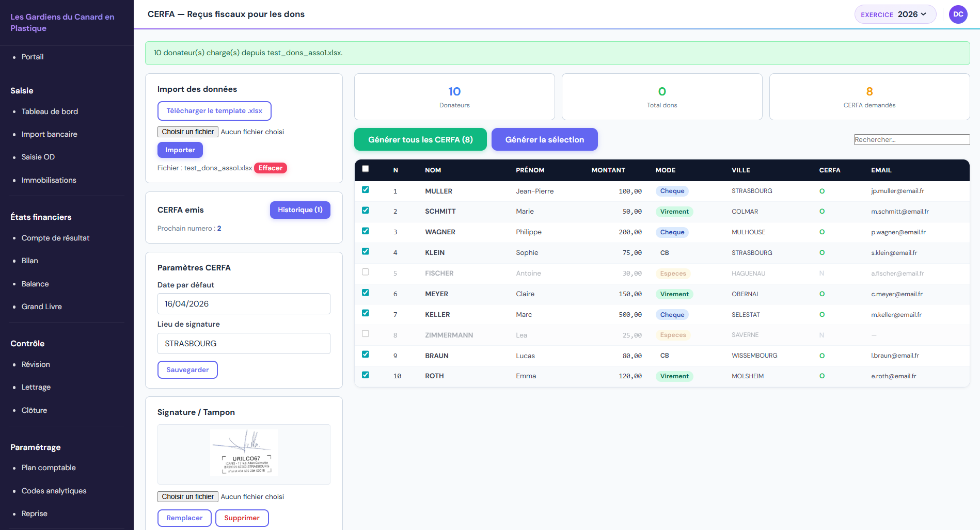Click Importer to load the file
The height and width of the screenshot is (530, 980).
click(x=180, y=150)
